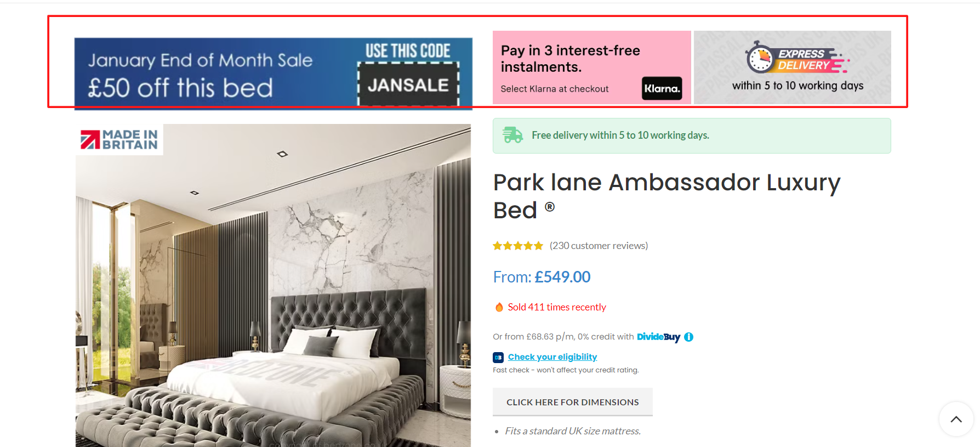This screenshot has height=447, width=980.
Task: Click the orange flame sold-recently icon
Action: pyautogui.click(x=499, y=307)
